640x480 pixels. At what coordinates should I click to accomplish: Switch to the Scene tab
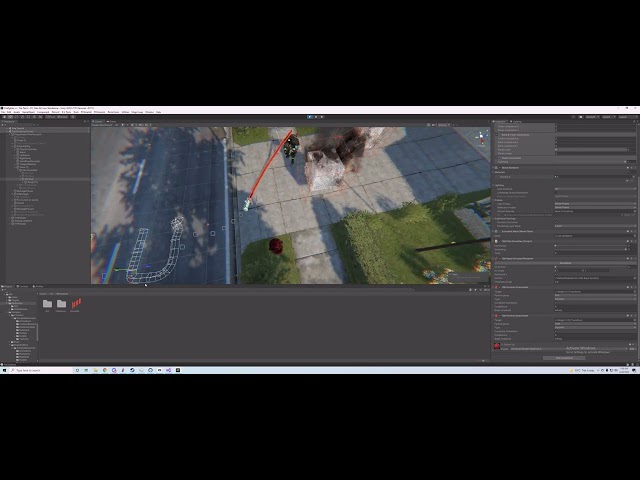click(x=98, y=121)
